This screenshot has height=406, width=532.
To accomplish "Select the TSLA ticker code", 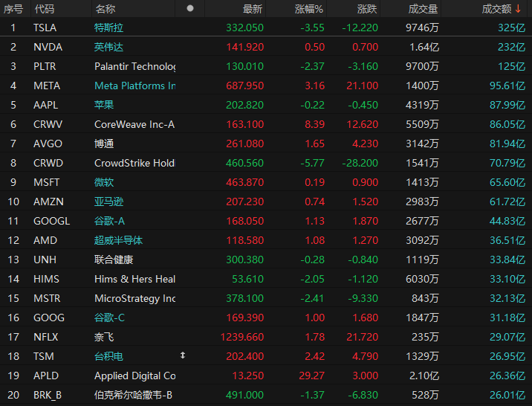I will 45,28.
